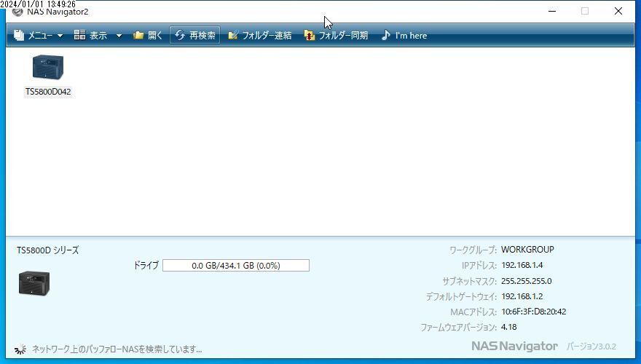Click the ドライブ label
Image resolution: width=641 pixels, height=364 pixels.
click(x=146, y=265)
